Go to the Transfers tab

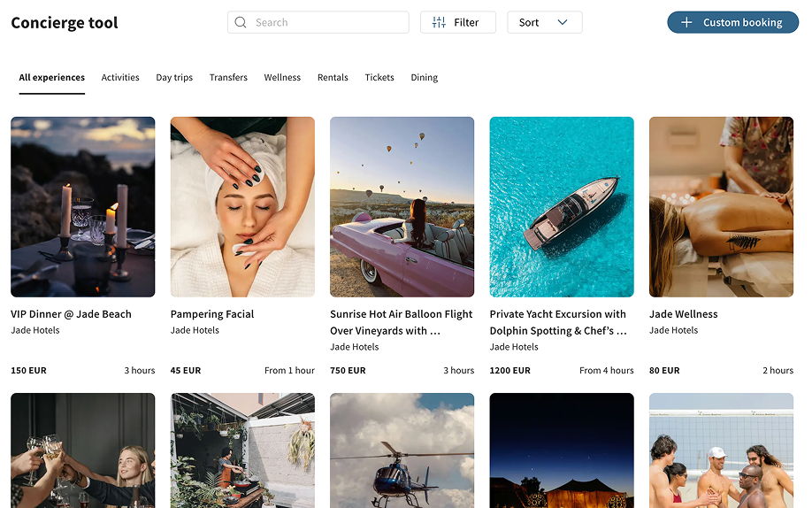tap(228, 78)
